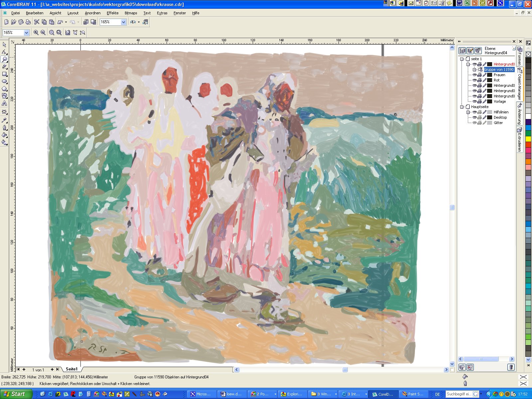
Task: Click the Print icon
Action: point(28,22)
